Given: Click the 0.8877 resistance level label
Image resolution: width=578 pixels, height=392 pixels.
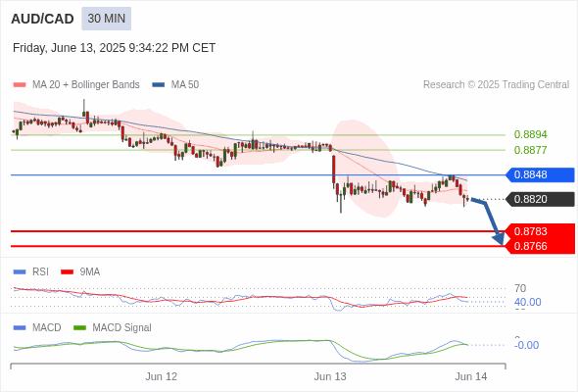Looking at the screenshot, I should 530,150.
